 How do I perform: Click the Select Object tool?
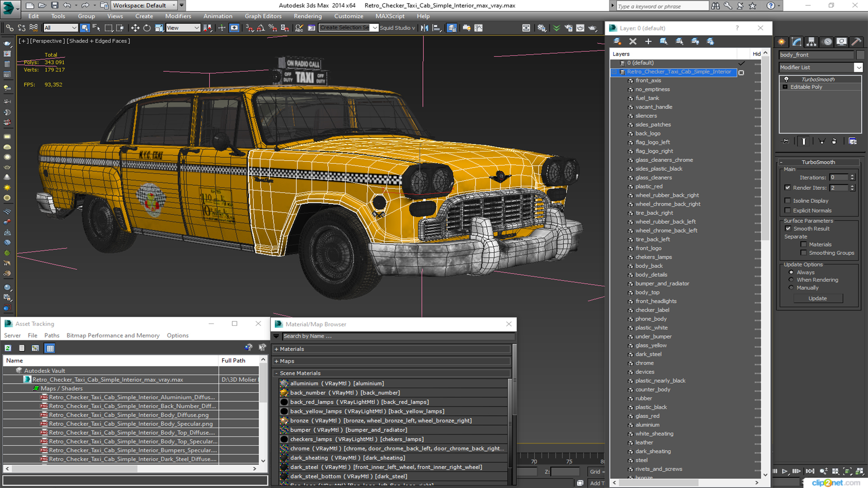85,28
